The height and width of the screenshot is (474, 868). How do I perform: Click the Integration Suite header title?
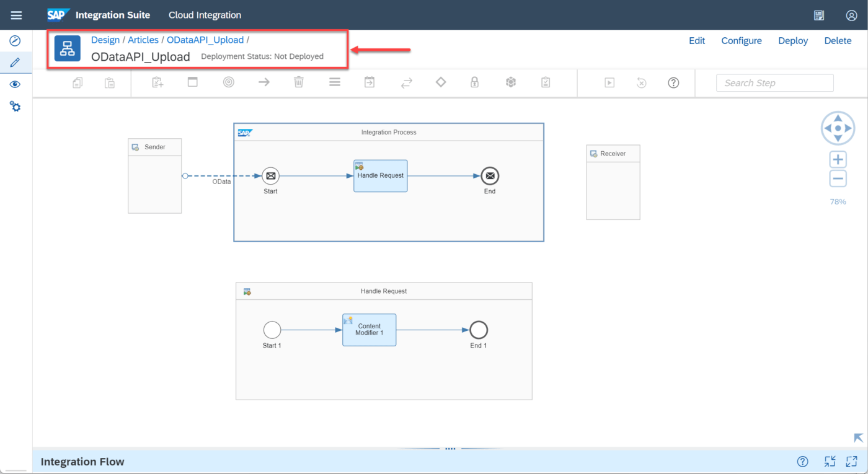(113, 15)
